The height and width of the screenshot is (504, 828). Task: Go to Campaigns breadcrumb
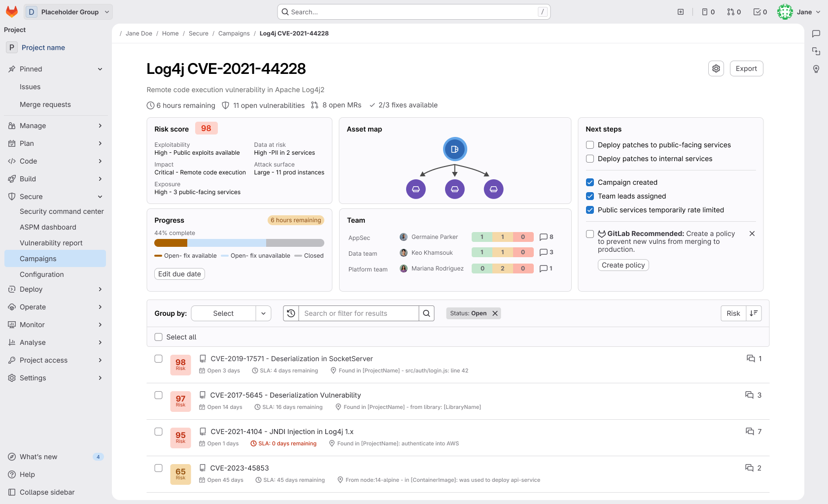coord(234,34)
